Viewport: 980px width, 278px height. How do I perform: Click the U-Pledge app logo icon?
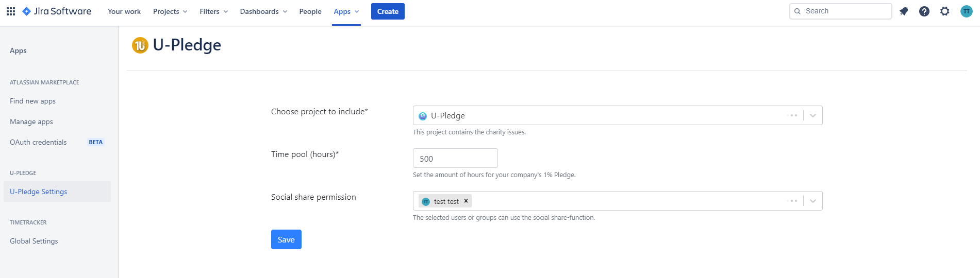pos(140,45)
